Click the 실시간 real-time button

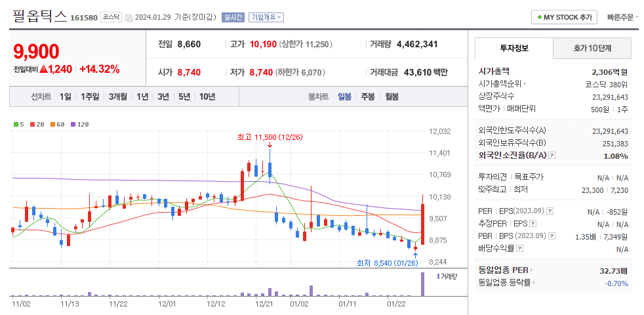[x=233, y=17]
